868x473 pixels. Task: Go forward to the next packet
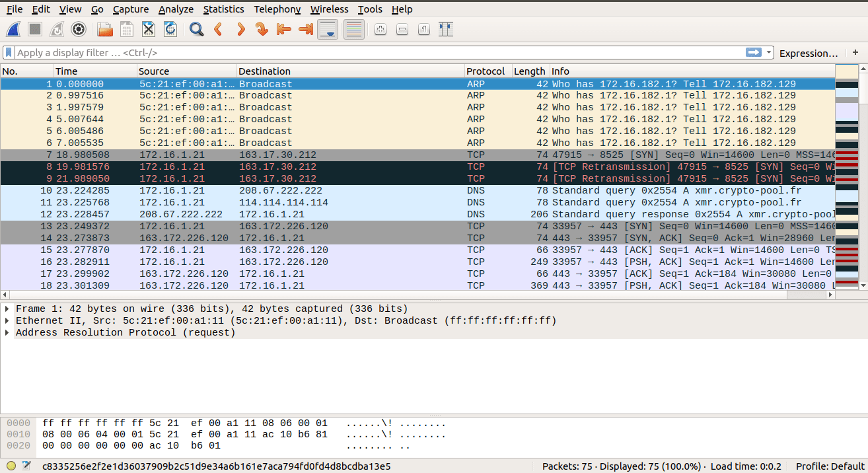coord(240,29)
